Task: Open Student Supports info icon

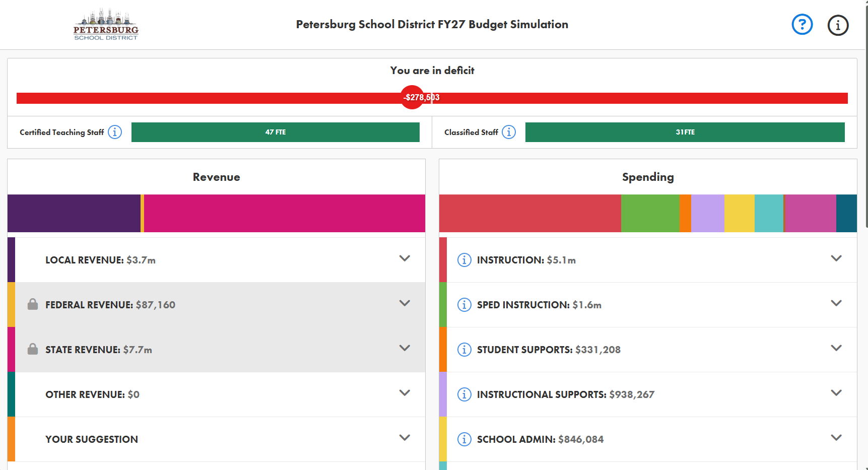Action: [464, 350]
